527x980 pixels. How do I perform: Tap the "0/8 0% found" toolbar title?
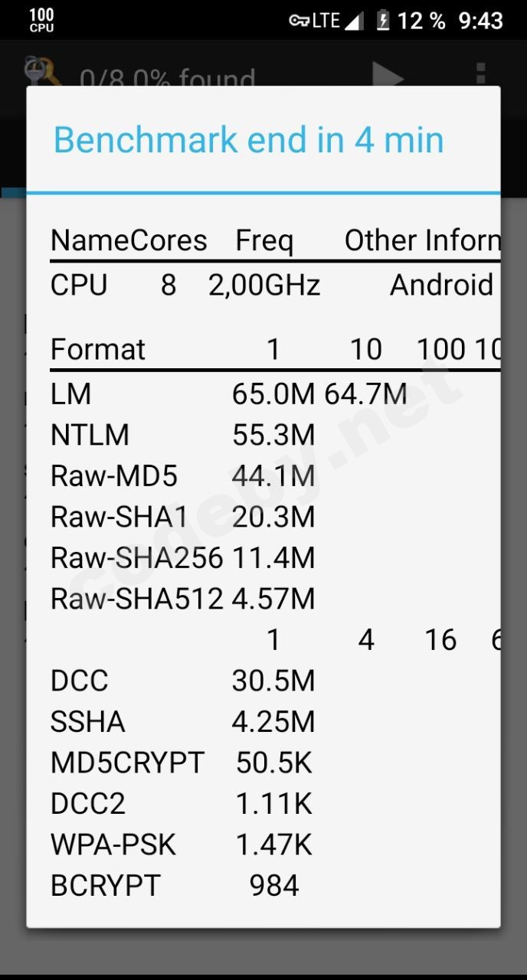coord(167,78)
